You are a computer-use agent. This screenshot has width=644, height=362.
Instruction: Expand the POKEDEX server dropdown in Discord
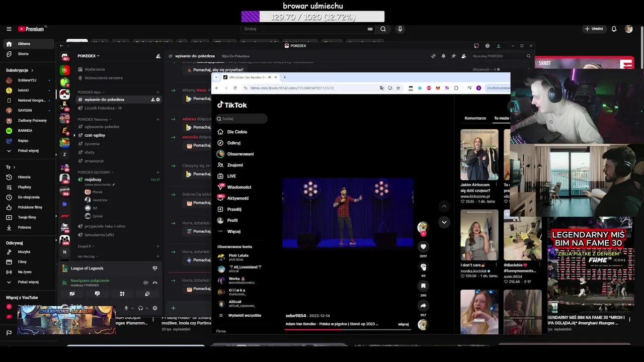[89, 56]
